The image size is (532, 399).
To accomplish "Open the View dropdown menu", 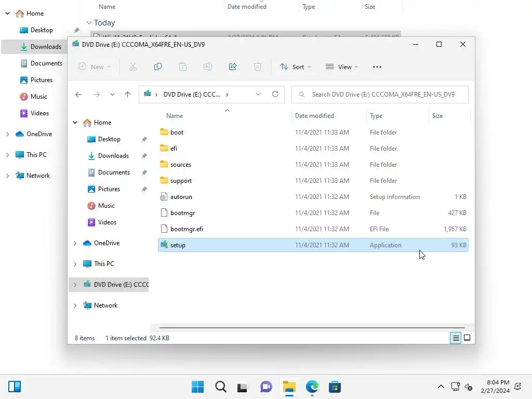I will tap(342, 67).
